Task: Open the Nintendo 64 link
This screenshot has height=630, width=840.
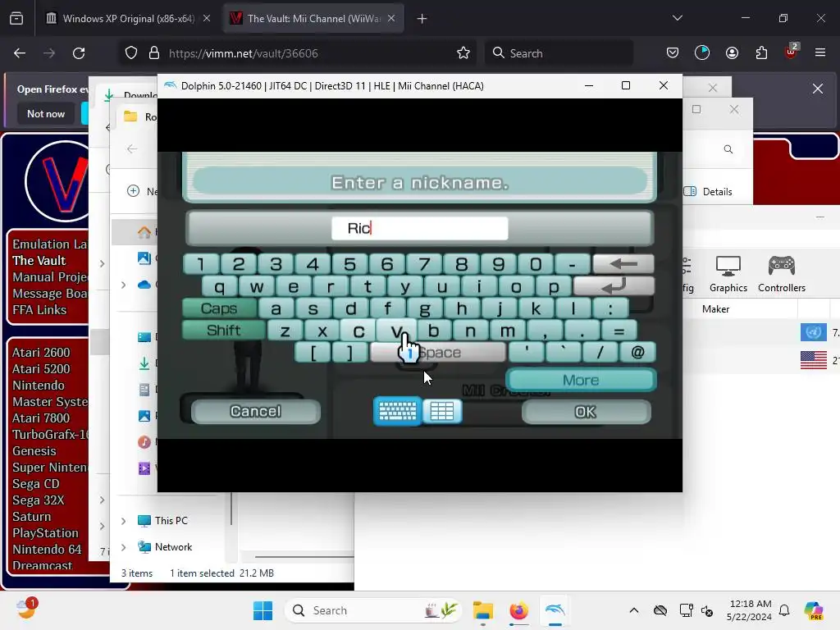Action: tap(47, 550)
